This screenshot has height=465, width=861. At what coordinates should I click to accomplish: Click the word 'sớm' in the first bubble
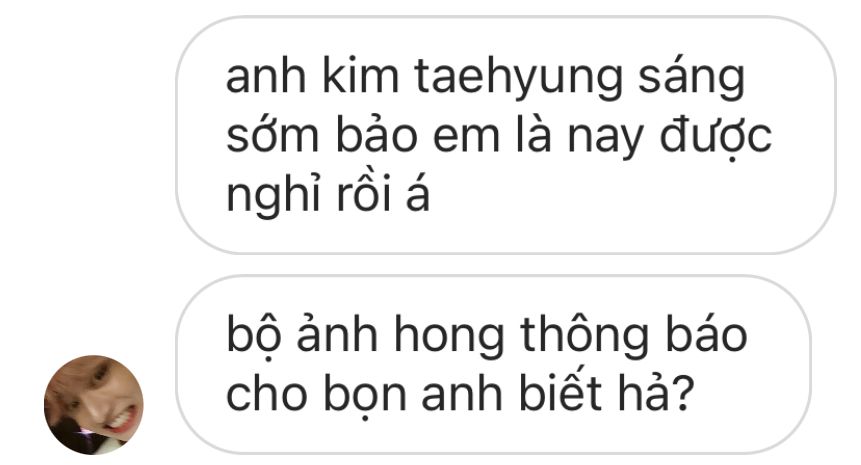coord(272,134)
